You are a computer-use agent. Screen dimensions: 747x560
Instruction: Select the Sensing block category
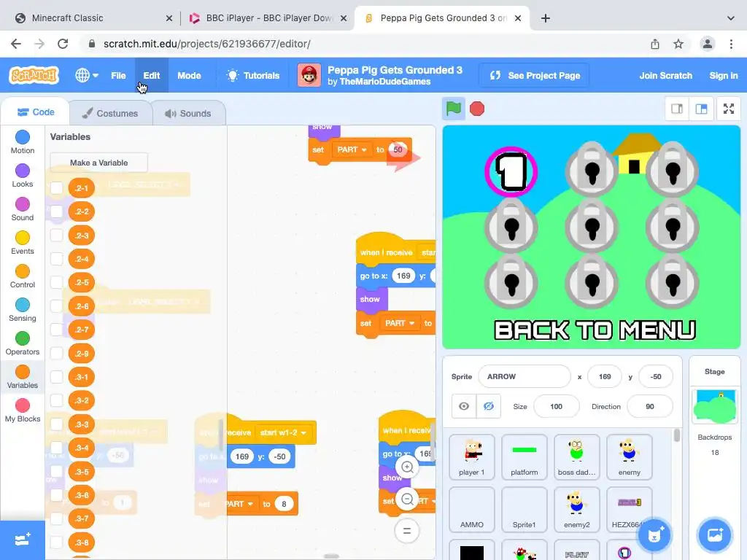(x=23, y=309)
